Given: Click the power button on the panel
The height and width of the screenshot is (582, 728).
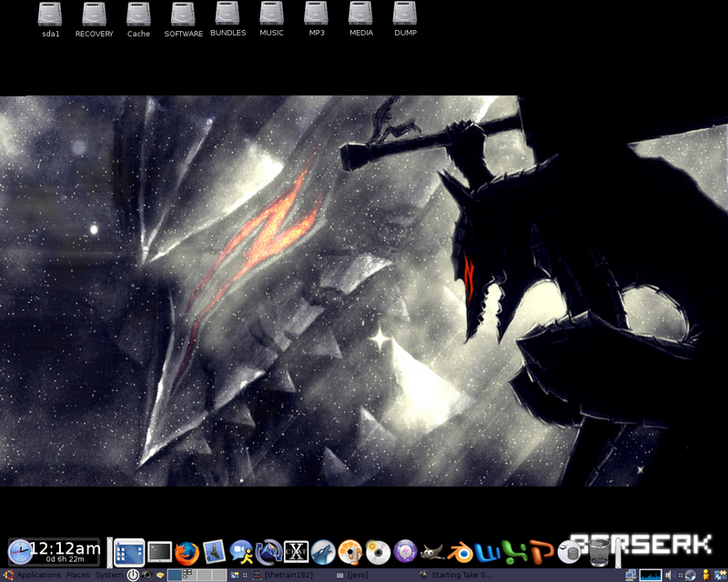Looking at the screenshot, I should coord(133,576).
